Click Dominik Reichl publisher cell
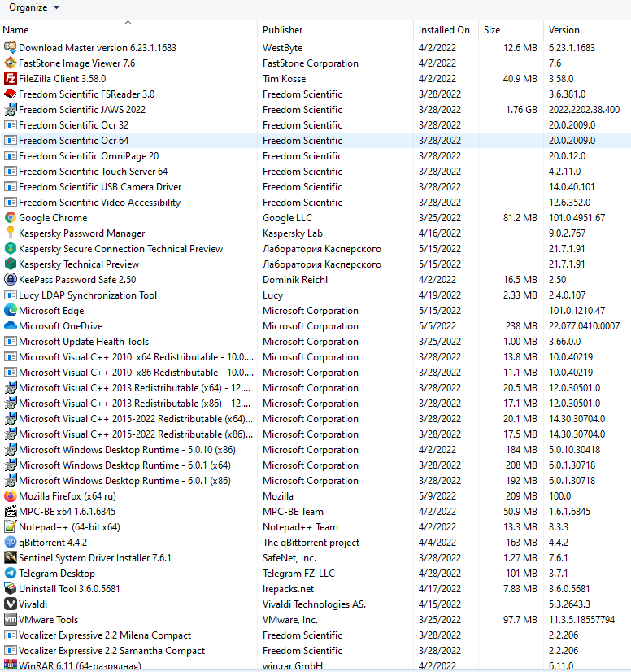The image size is (631, 672). coord(295,279)
